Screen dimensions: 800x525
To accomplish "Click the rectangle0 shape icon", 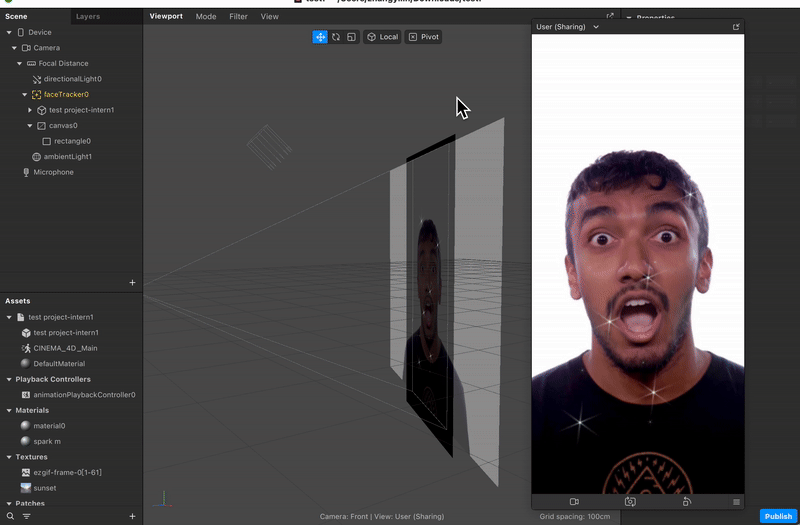I will coord(46,141).
